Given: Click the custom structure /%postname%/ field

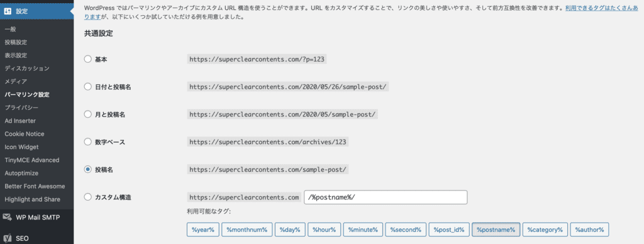Looking at the screenshot, I should tap(386, 197).
